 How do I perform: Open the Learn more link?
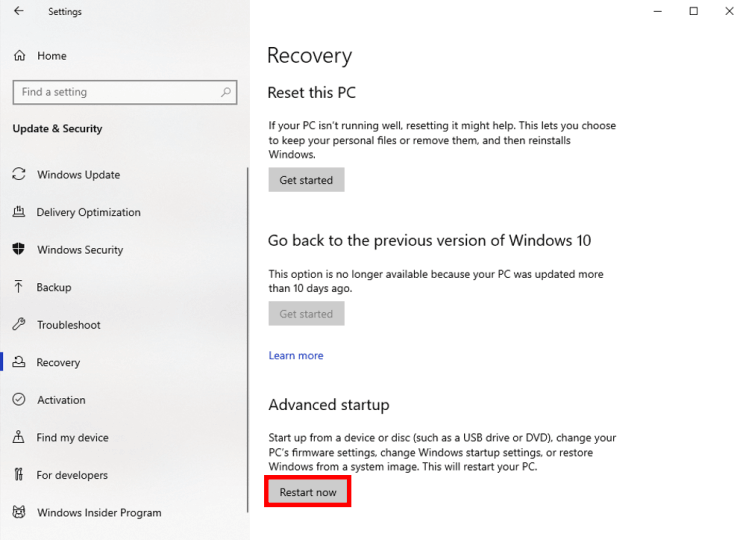click(x=296, y=355)
